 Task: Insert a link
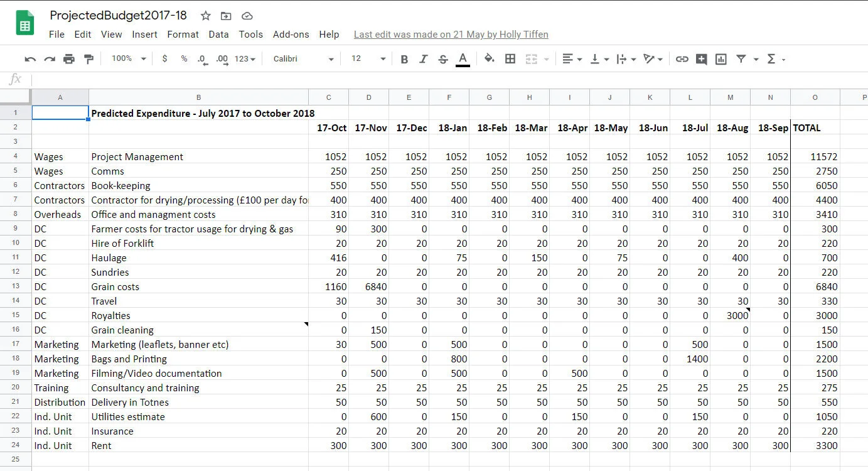[x=682, y=59]
